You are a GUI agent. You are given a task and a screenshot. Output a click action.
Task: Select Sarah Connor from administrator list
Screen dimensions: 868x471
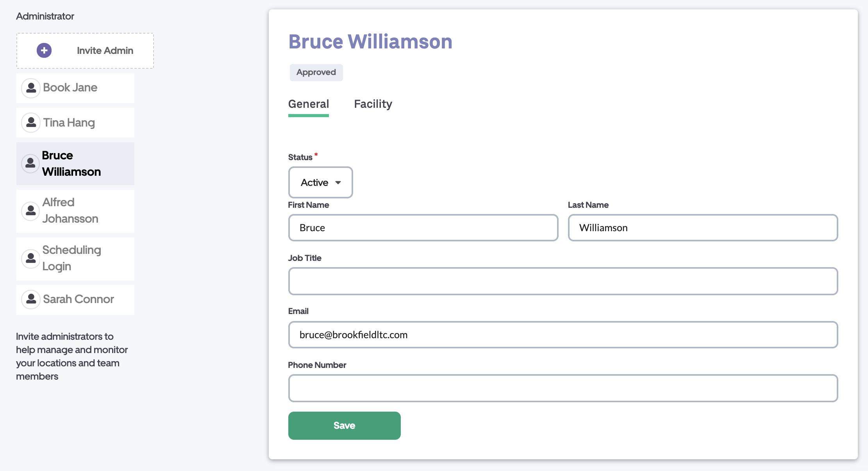click(79, 300)
